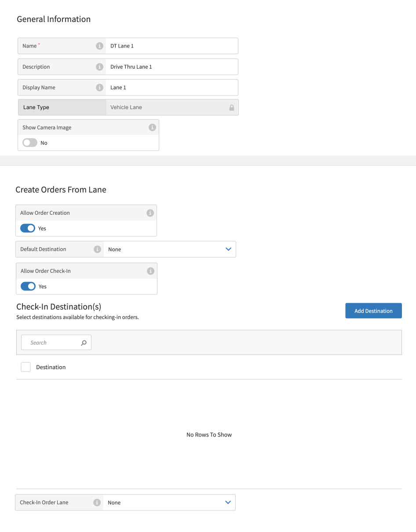The image size is (416, 532).
Task: Click the lock icon on Lane Type field
Action: tap(232, 107)
